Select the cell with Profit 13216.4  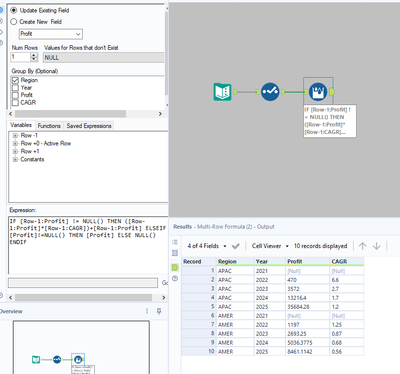307,298
